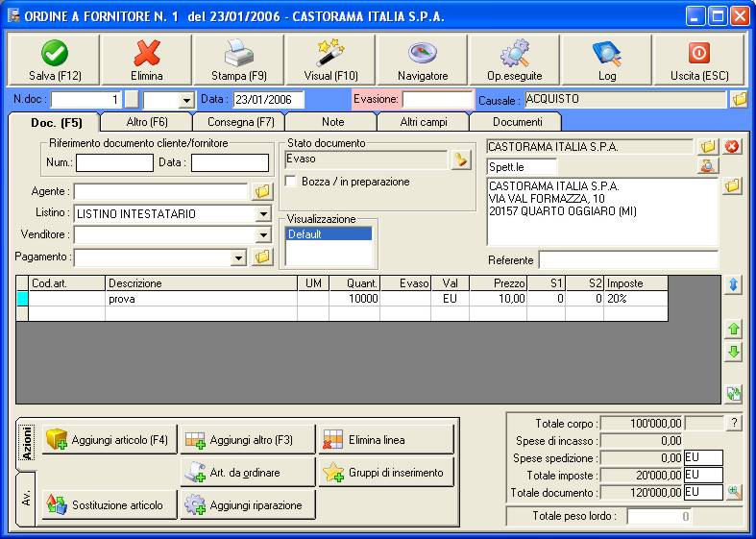Click the quantity cell 10000
756x539 pixels.
(354, 299)
